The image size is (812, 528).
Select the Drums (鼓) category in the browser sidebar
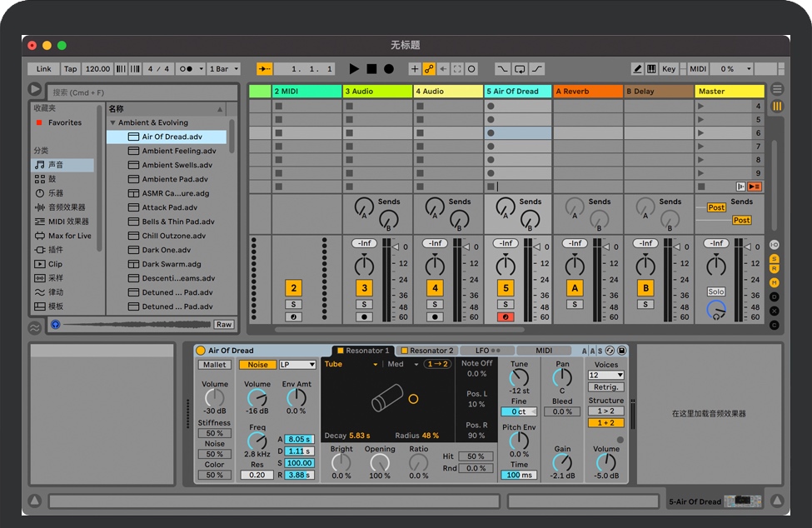[x=54, y=178]
